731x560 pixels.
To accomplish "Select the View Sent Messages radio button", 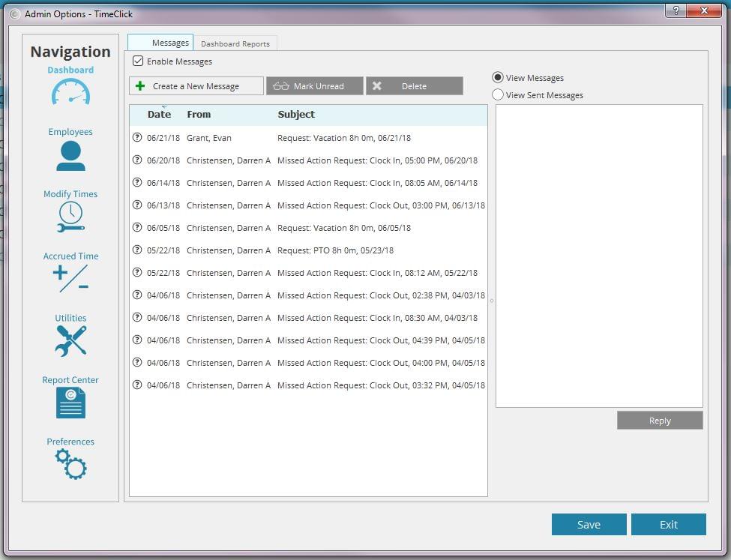I will 498,95.
